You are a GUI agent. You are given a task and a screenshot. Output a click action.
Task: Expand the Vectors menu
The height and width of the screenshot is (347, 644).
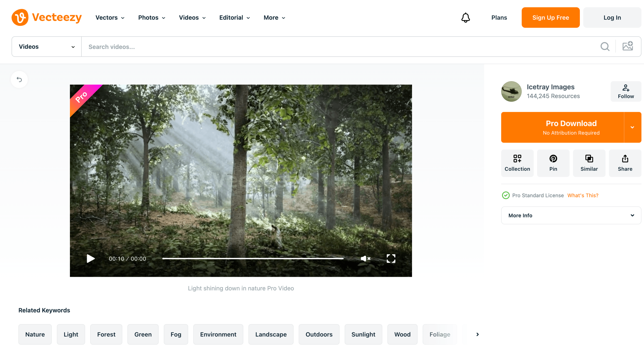(110, 18)
